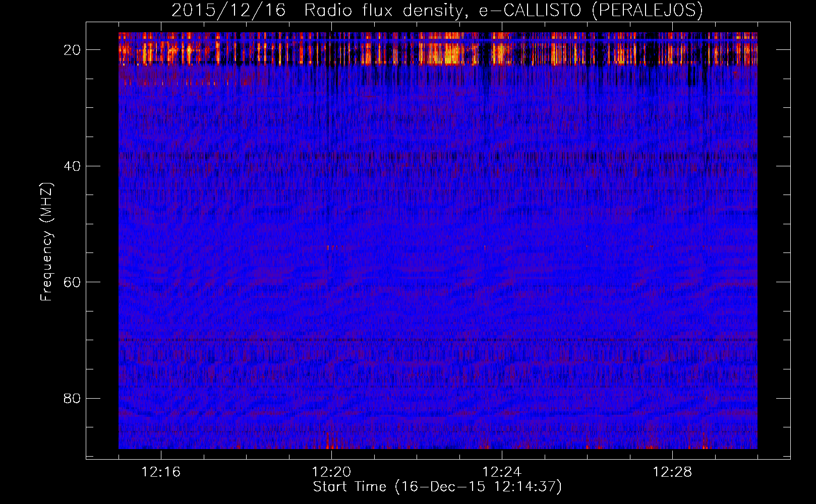
Task: Click the word PERALEJOS in the title
Action: [x=647, y=10]
